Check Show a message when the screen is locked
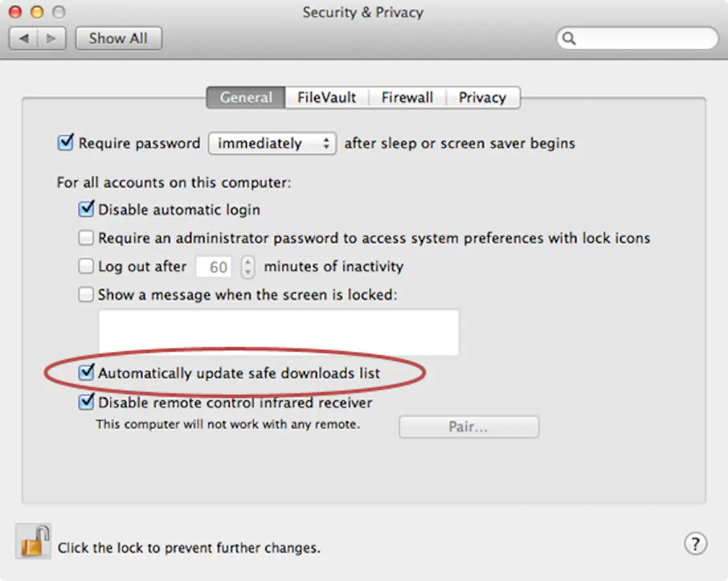The width and height of the screenshot is (728, 581). (x=86, y=294)
